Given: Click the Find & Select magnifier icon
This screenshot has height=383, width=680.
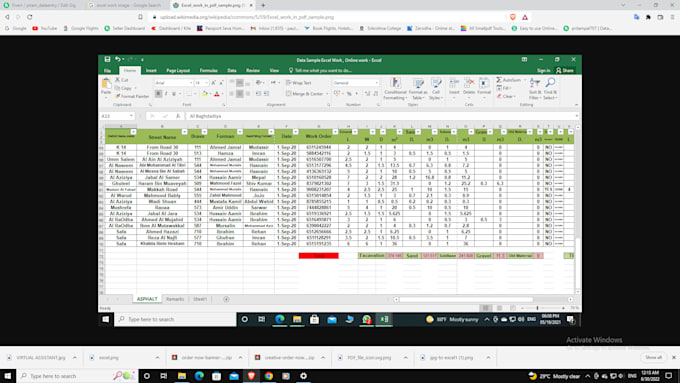Looking at the screenshot, I should pos(550,83).
